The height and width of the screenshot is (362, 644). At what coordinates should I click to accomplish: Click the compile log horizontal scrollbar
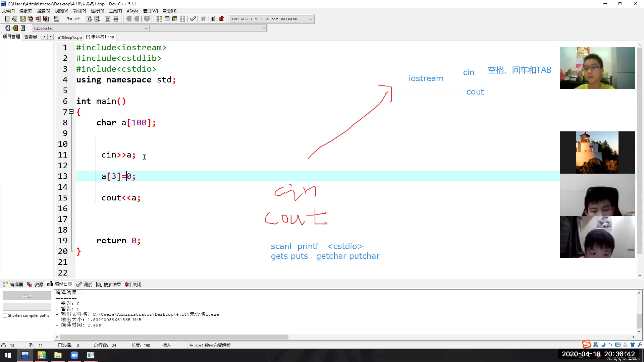click(174, 337)
